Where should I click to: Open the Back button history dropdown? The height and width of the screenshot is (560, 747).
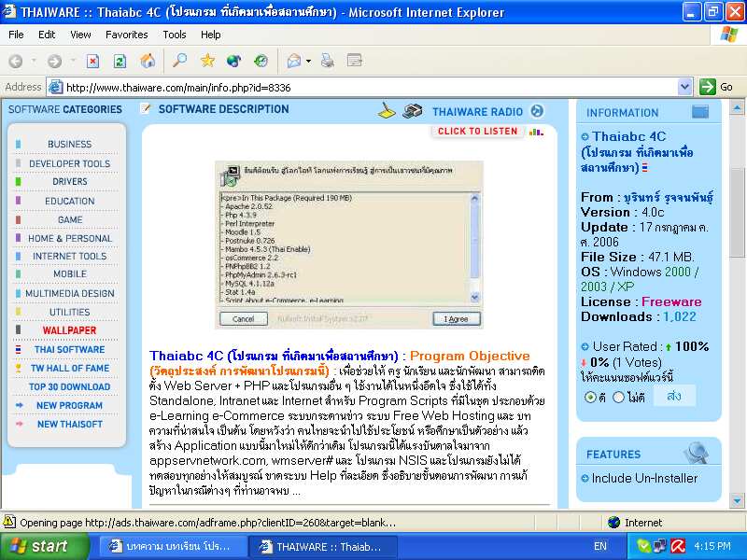coord(34,61)
